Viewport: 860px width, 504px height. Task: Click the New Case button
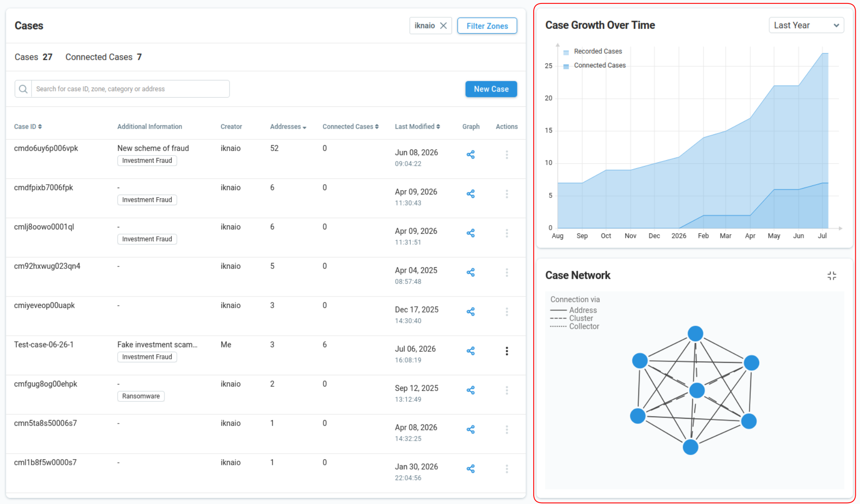[x=491, y=89]
